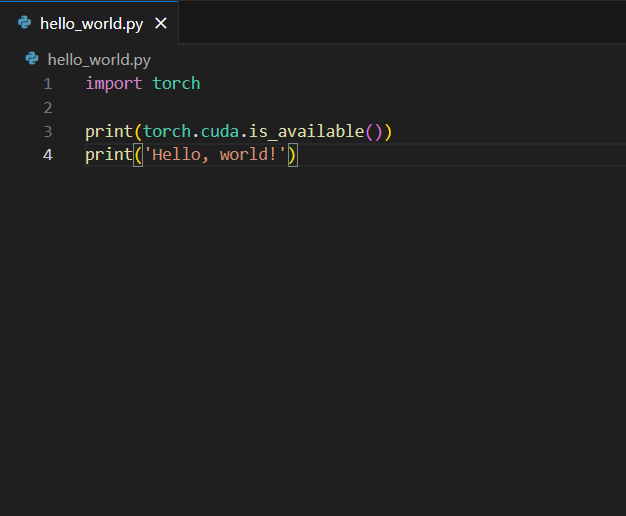Viewport: 626px width, 516px height.
Task: Click line number 3 in the gutter
Action: pyautogui.click(x=48, y=131)
